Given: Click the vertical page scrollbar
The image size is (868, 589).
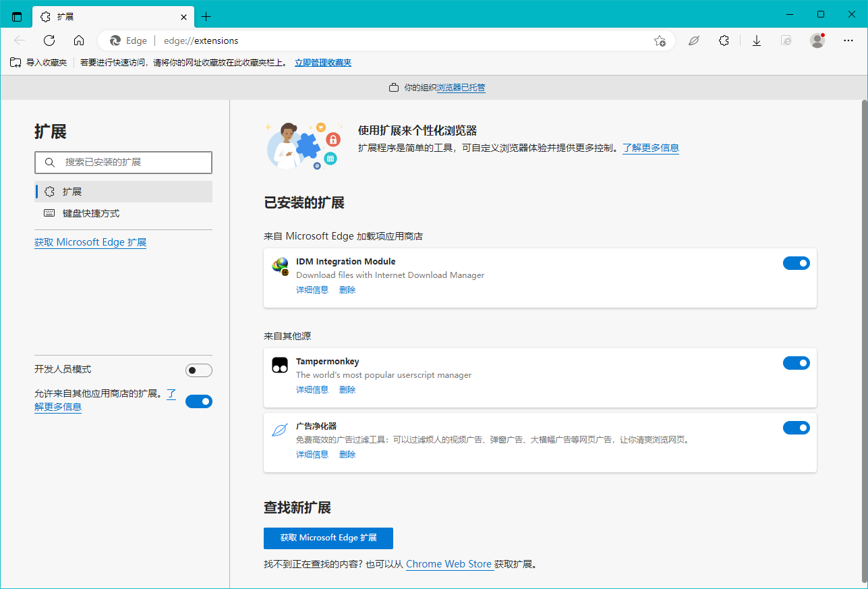Looking at the screenshot, I should tap(865, 341).
